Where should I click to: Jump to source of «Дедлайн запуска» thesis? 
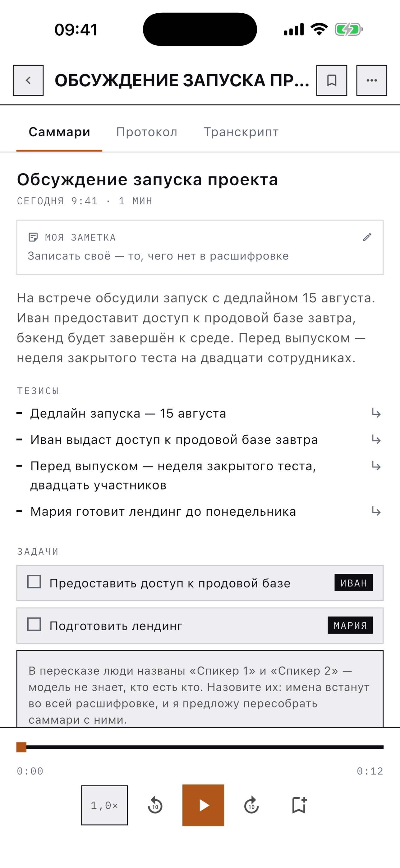pyautogui.click(x=376, y=413)
